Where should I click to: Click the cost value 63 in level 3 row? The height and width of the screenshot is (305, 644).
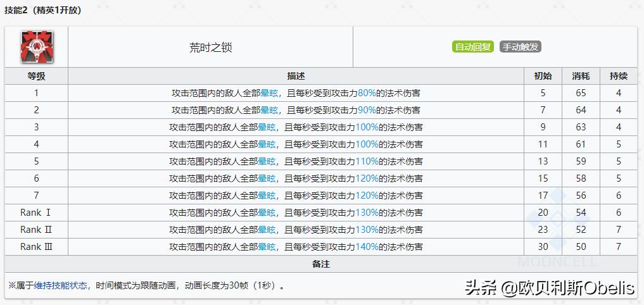click(x=581, y=128)
